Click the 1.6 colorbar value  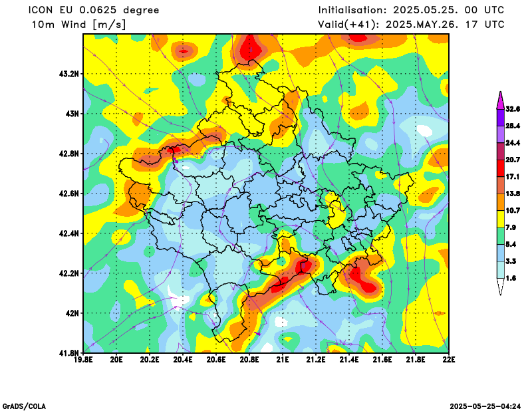pos(511,278)
